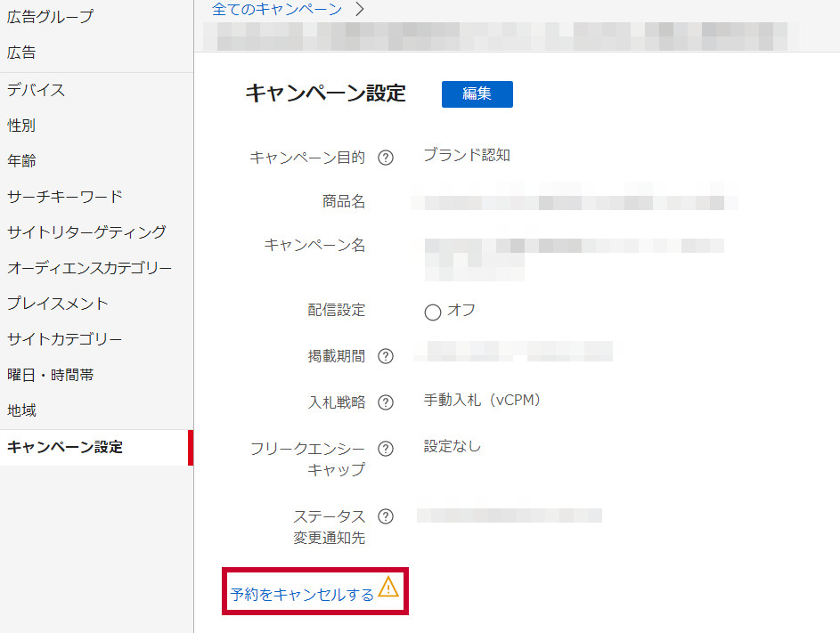The width and height of the screenshot is (840, 633).
Task: Open the デバイス section
Action: click(36, 90)
